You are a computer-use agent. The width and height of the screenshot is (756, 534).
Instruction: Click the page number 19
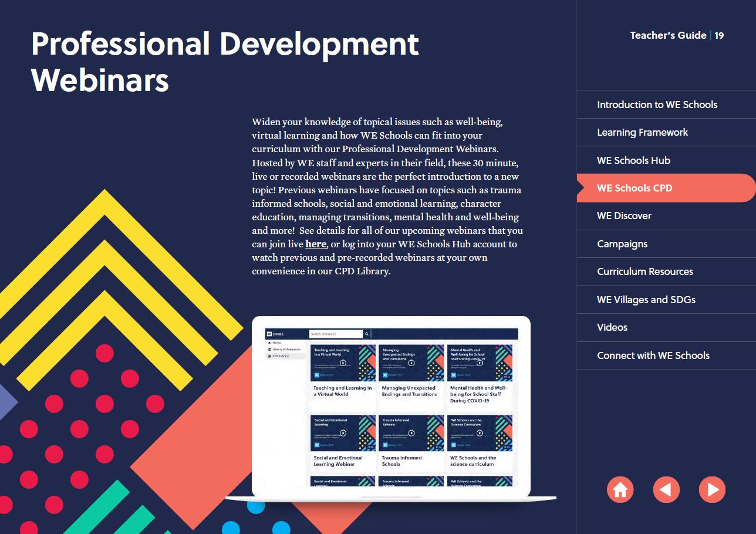click(x=719, y=35)
